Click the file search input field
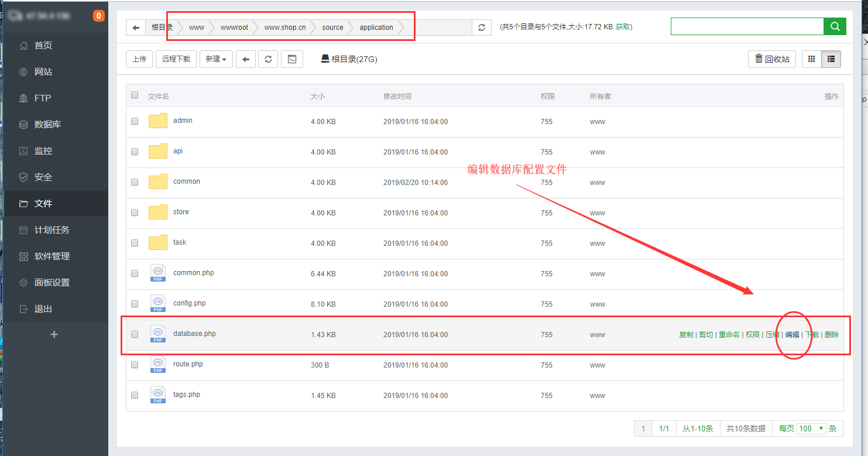The image size is (868, 456). 747,26
